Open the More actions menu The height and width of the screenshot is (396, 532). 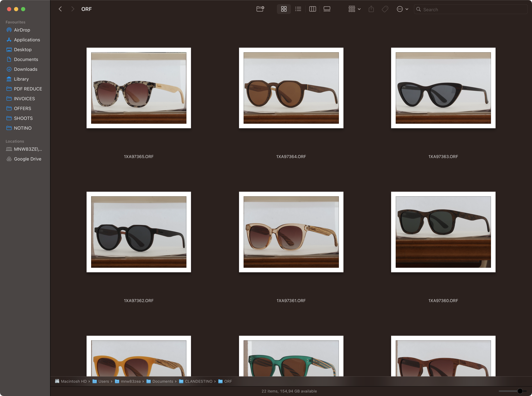point(402,9)
